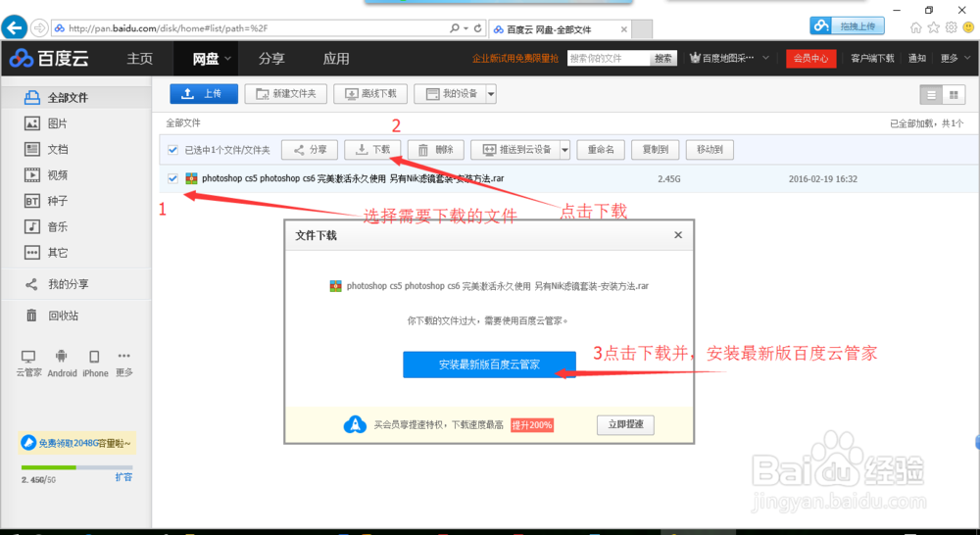Click the 上传 upload button
Screen dimensions: 980x535
[204, 94]
